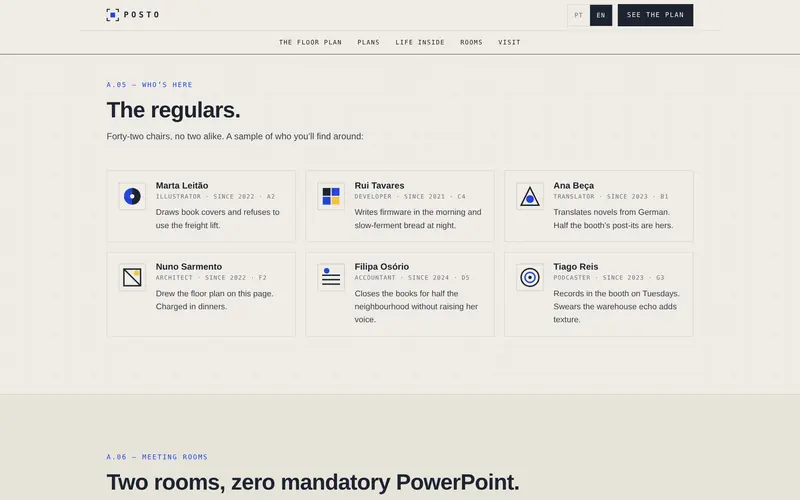Click Marta Leitão's circle avatar icon
Image resolution: width=800 pixels, height=500 pixels.
pyautogui.click(x=132, y=196)
